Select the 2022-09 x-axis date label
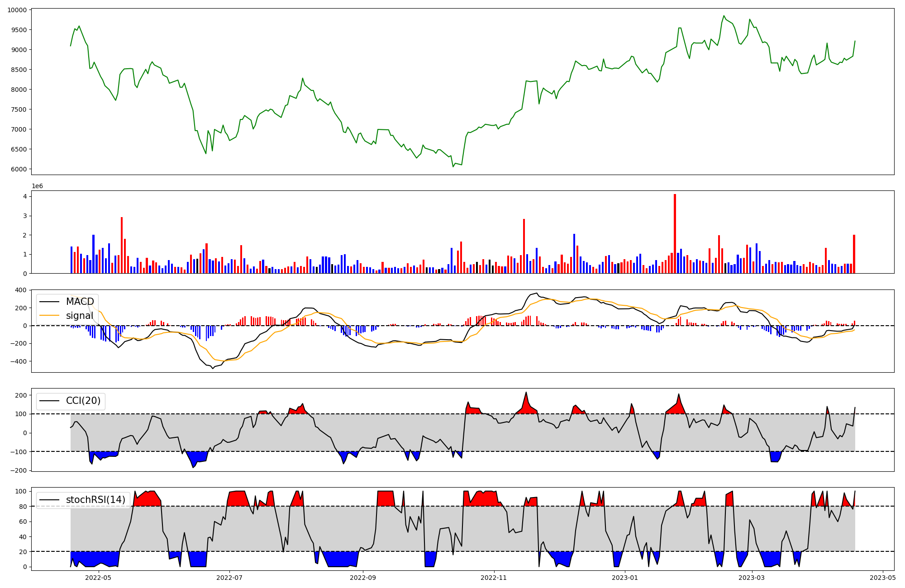This screenshot has width=905, height=588. (x=363, y=578)
